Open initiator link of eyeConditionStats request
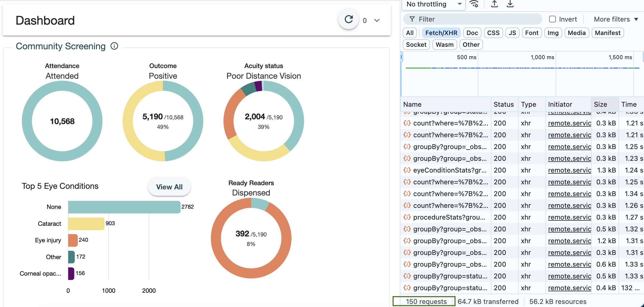This screenshot has width=644, height=307. pos(570,170)
